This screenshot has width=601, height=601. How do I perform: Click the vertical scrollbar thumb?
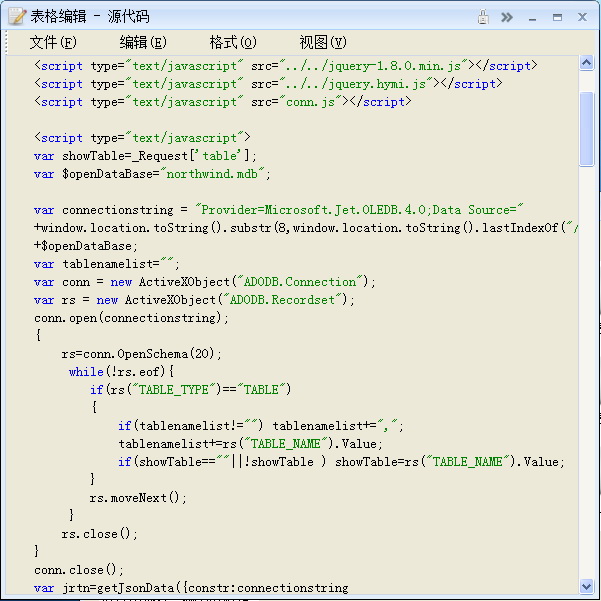coord(586,129)
